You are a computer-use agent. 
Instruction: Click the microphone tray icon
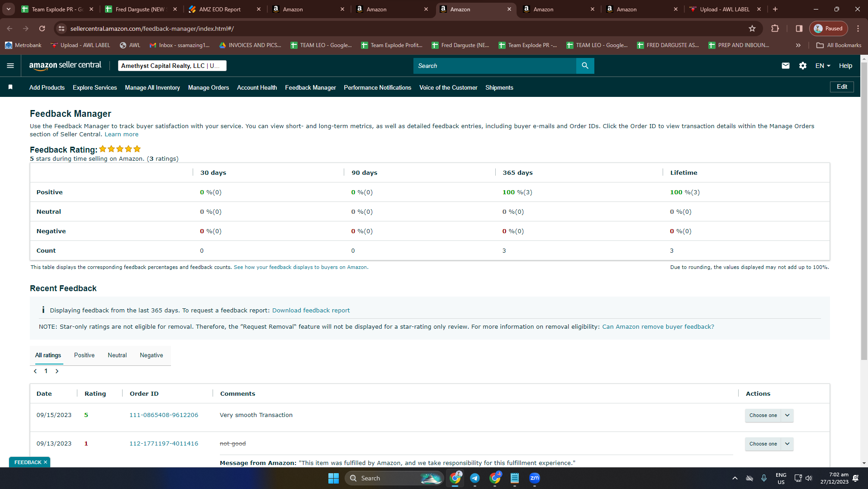pos(764,478)
